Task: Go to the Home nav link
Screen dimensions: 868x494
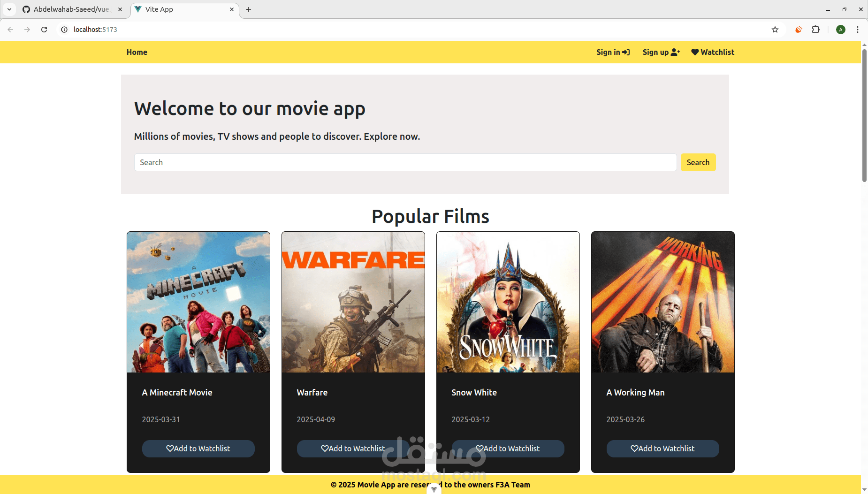Action: tap(137, 52)
